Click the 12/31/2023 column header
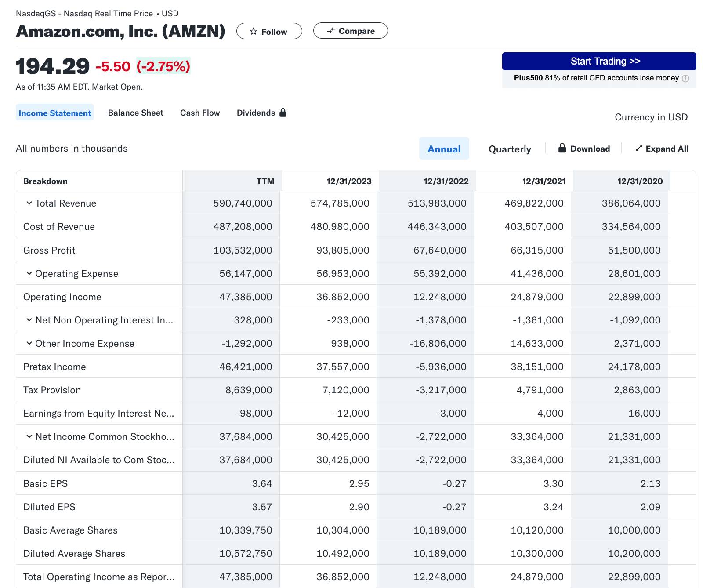 pos(349,181)
